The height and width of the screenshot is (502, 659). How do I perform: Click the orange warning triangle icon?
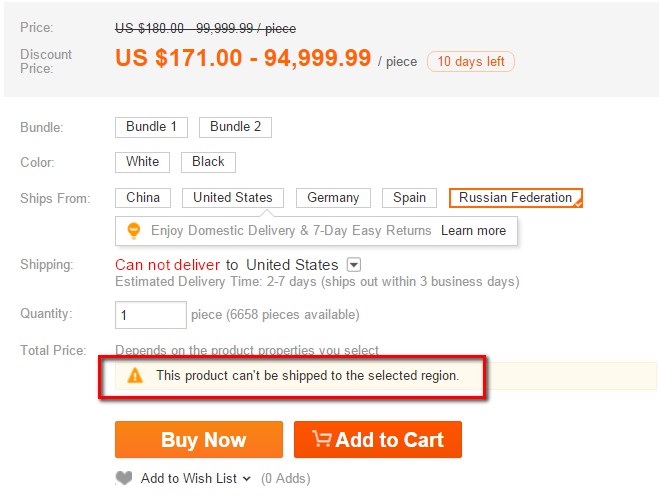(135, 376)
